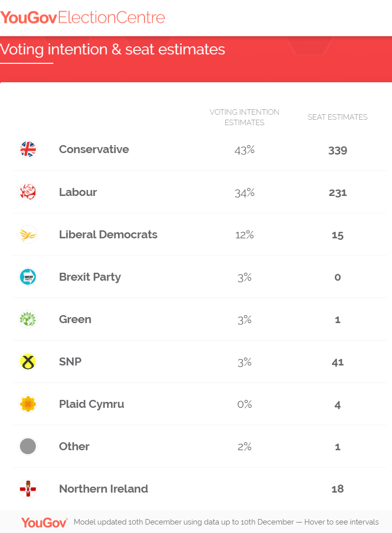392x533 pixels.
Task: Click the Voting Intention Estimates column header
Action: [x=245, y=117]
